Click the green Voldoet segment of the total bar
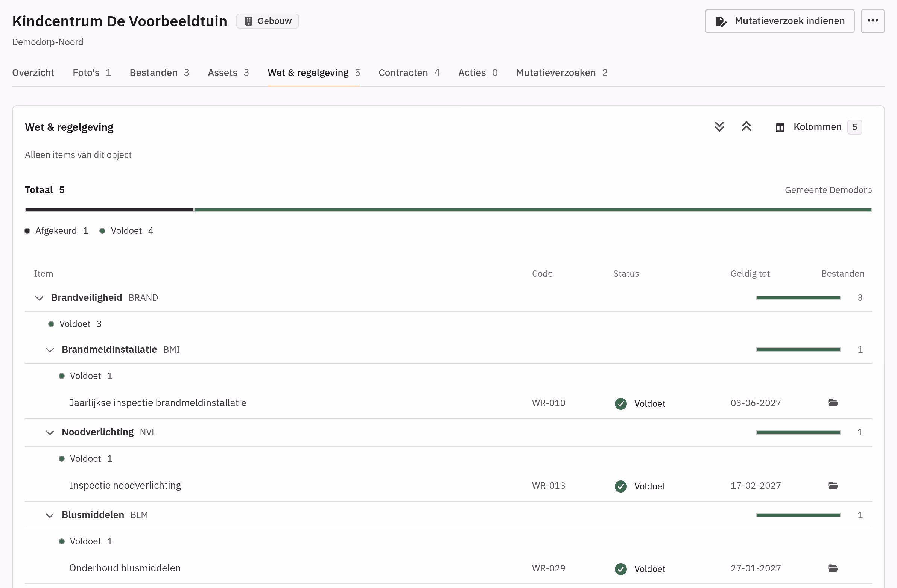The width and height of the screenshot is (897, 588). (533, 209)
